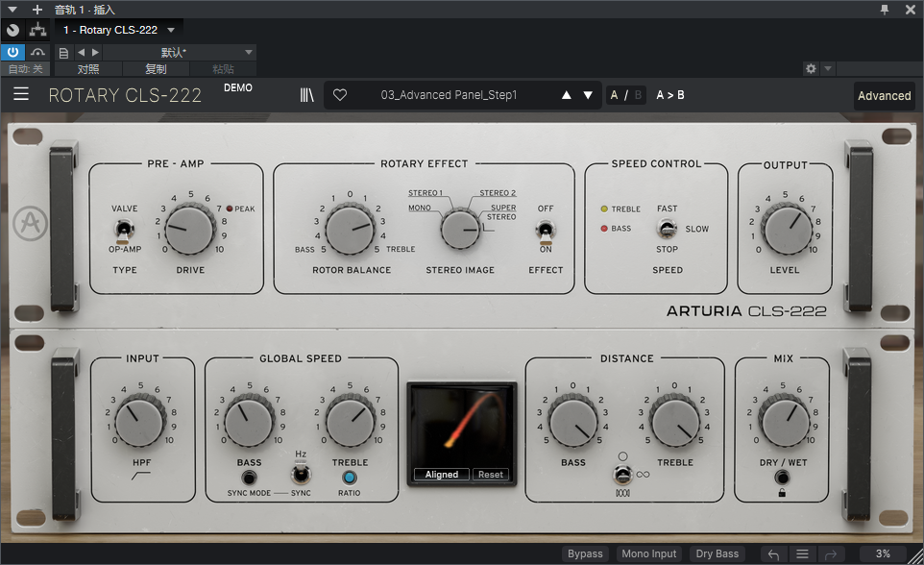Click the plugin routing icon in header
The width and height of the screenshot is (924, 565).
pyautogui.click(x=38, y=30)
